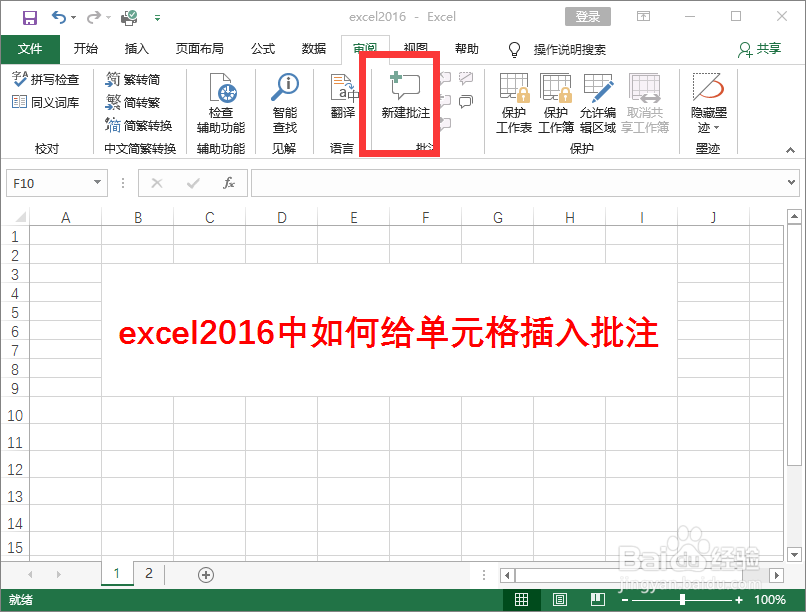Switch to the 数据 tab

click(314, 49)
